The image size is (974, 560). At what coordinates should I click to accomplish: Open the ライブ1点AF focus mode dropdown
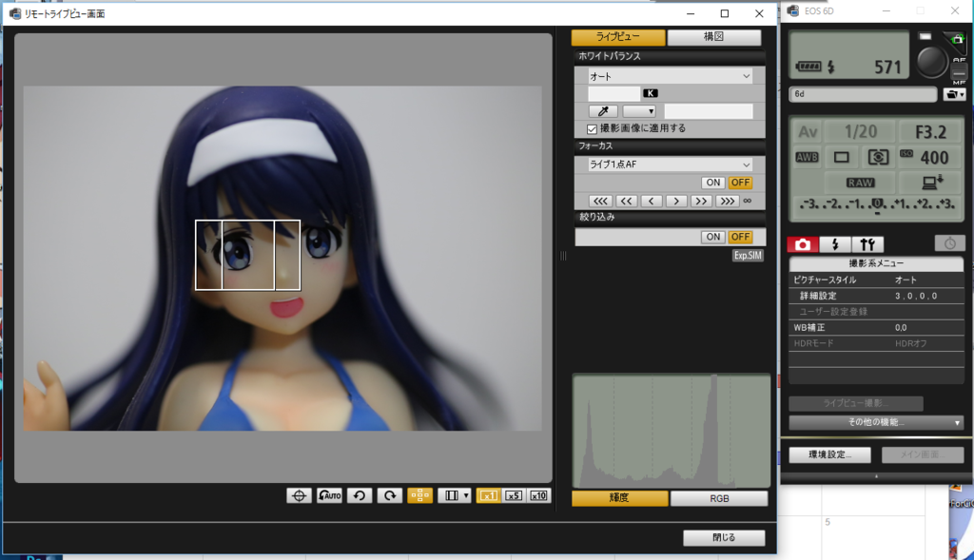click(x=671, y=164)
